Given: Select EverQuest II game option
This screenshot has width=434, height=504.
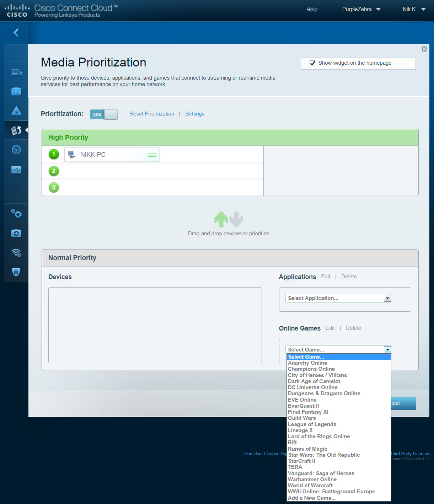Looking at the screenshot, I should coord(339,406).
